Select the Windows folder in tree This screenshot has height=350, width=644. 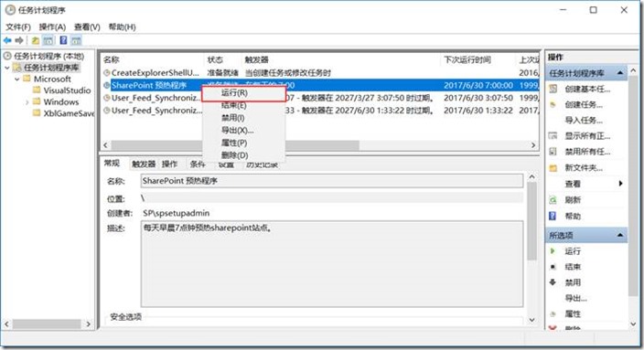coord(60,101)
